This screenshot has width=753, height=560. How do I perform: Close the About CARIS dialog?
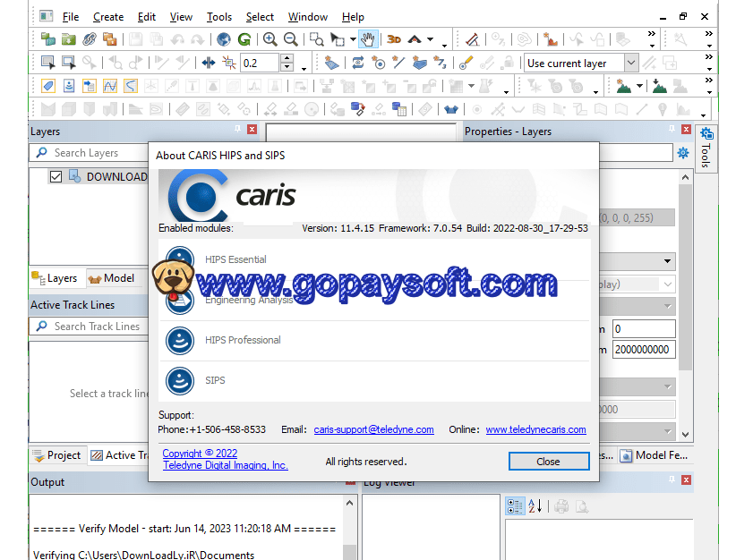tap(549, 461)
